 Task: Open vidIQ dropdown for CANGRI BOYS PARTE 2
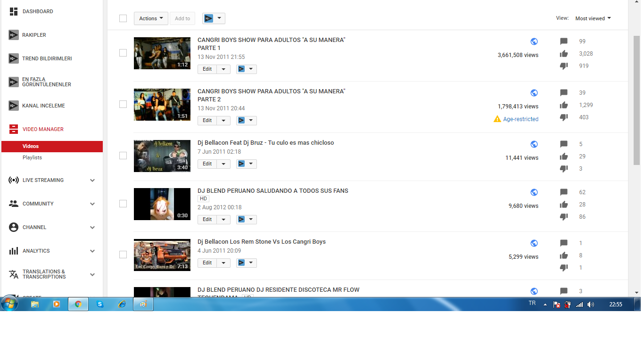point(247,120)
